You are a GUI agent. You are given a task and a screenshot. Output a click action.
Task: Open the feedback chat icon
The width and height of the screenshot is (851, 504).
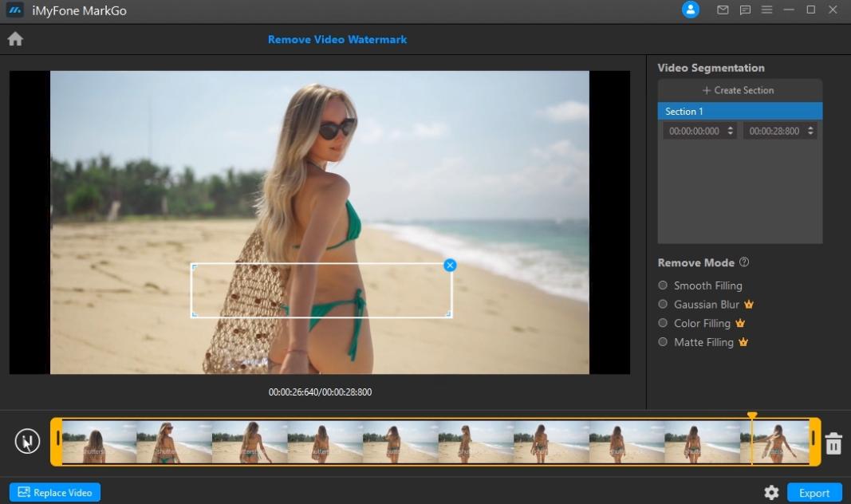pos(745,10)
